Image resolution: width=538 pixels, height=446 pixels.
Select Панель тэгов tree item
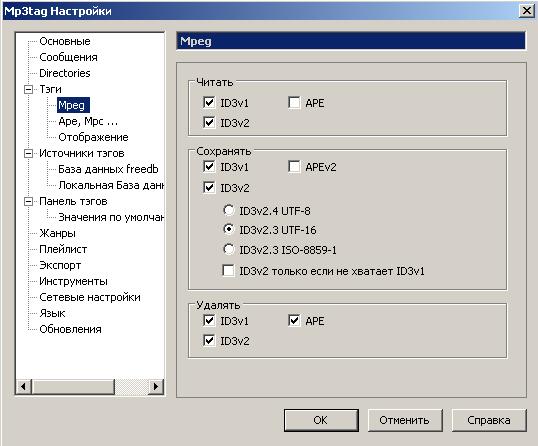tap(73, 201)
